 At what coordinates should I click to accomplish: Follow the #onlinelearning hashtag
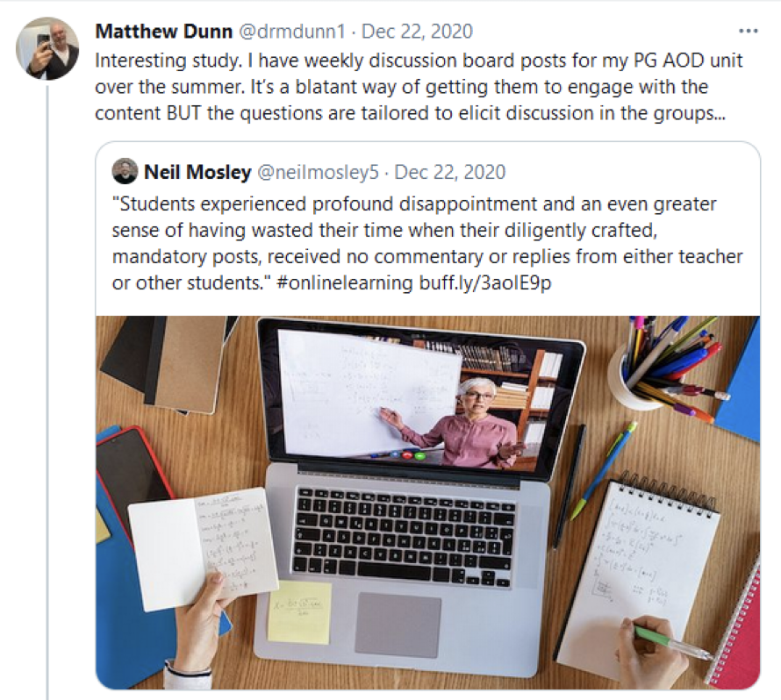pyautogui.click(x=344, y=282)
